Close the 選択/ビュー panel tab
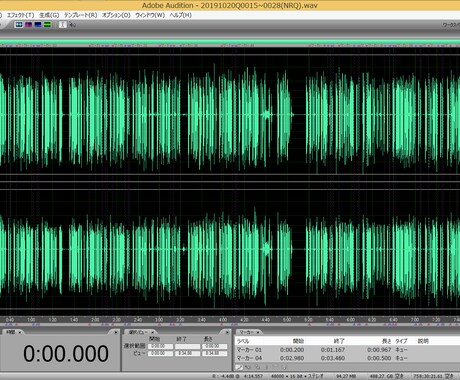This screenshot has height=380, width=460. pyautogui.click(x=153, y=332)
